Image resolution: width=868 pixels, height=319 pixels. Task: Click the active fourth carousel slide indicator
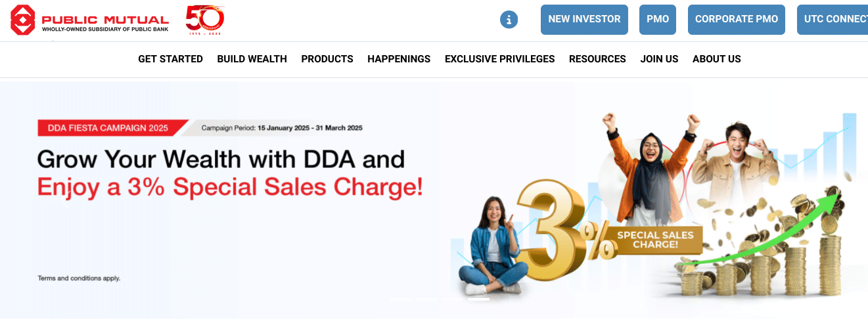(478, 299)
